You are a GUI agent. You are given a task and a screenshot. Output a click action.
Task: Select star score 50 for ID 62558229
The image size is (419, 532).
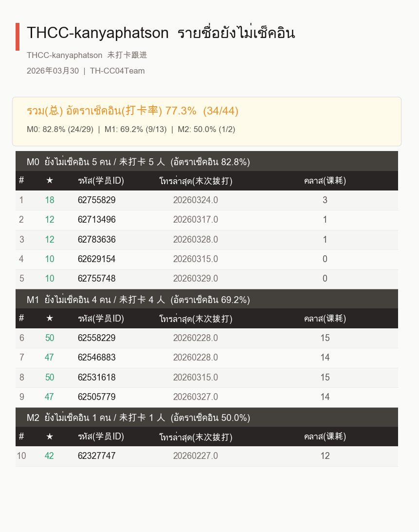[x=50, y=338]
